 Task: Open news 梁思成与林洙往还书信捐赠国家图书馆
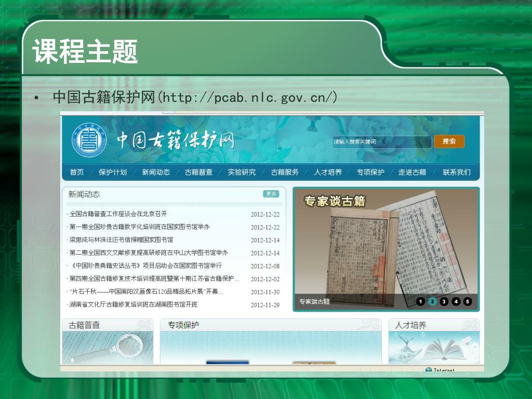[x=121, y=240]
